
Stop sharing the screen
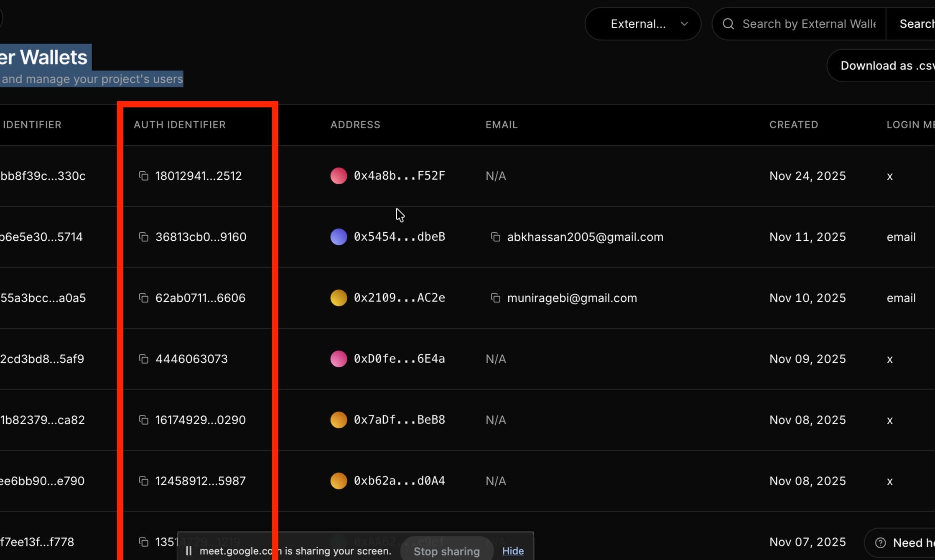coord(446,551)
